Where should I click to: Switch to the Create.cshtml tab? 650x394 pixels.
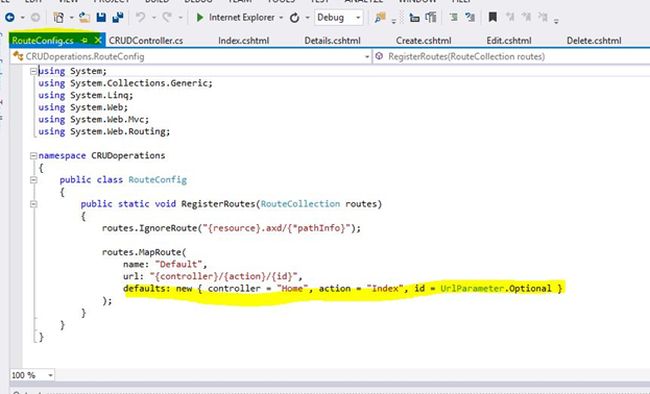point(424,41)
